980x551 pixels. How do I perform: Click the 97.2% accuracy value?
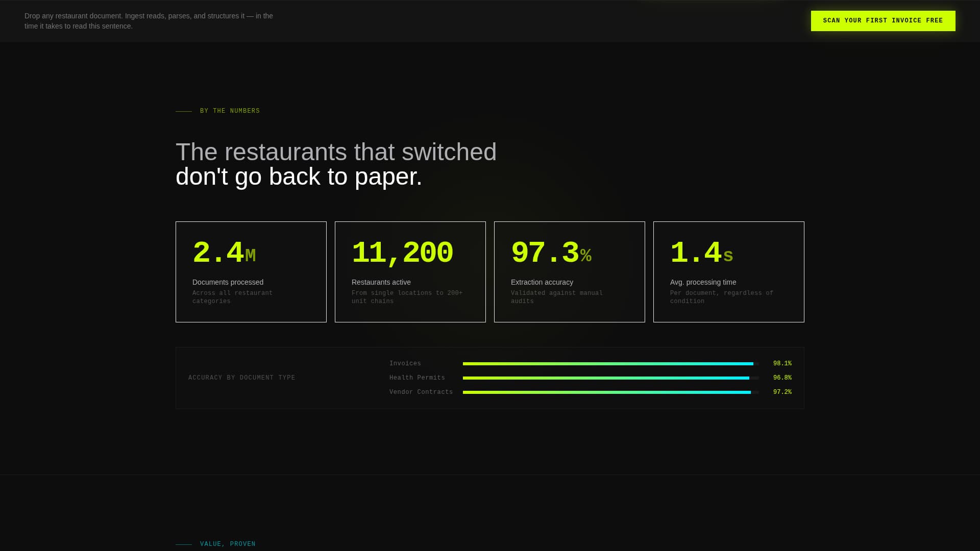click(x=782, y=392)
